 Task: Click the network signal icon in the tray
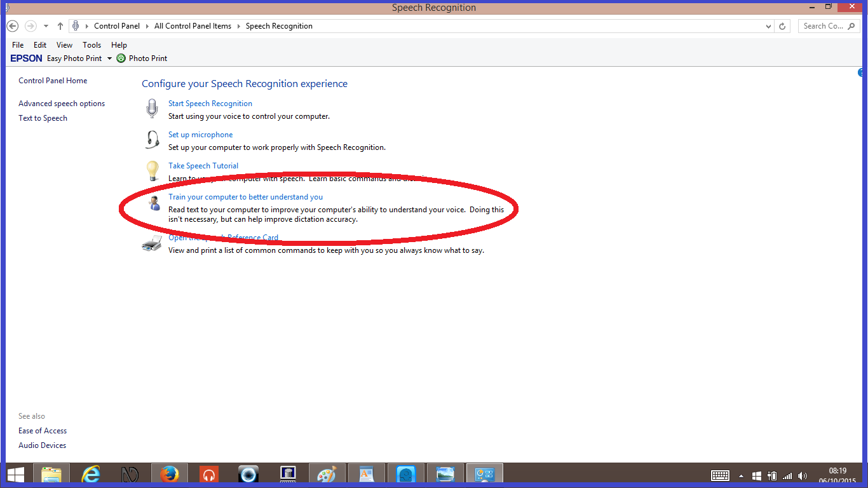pyautogui.click(x=787, y=475)
